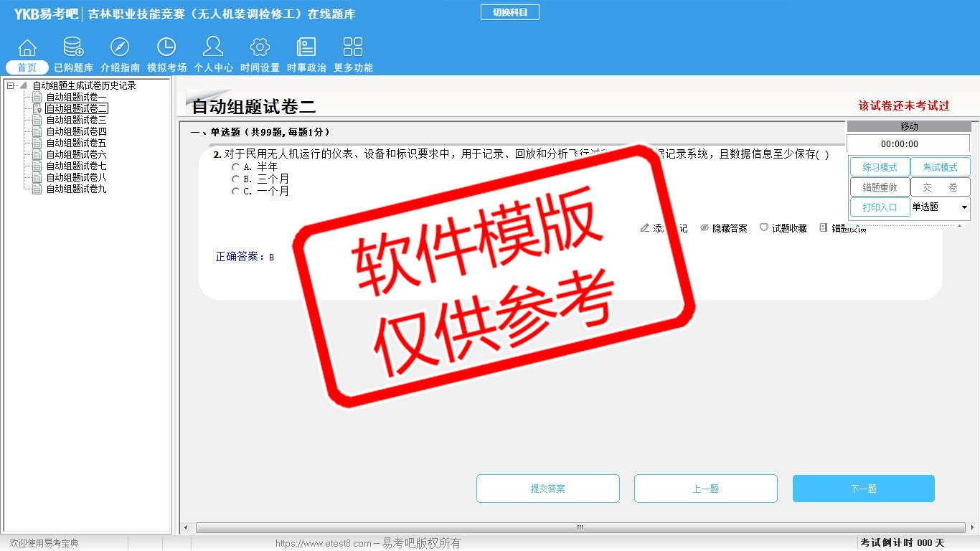Switch to 考试模式
Screen dimensions: 980x551
[x=941, y=167]
